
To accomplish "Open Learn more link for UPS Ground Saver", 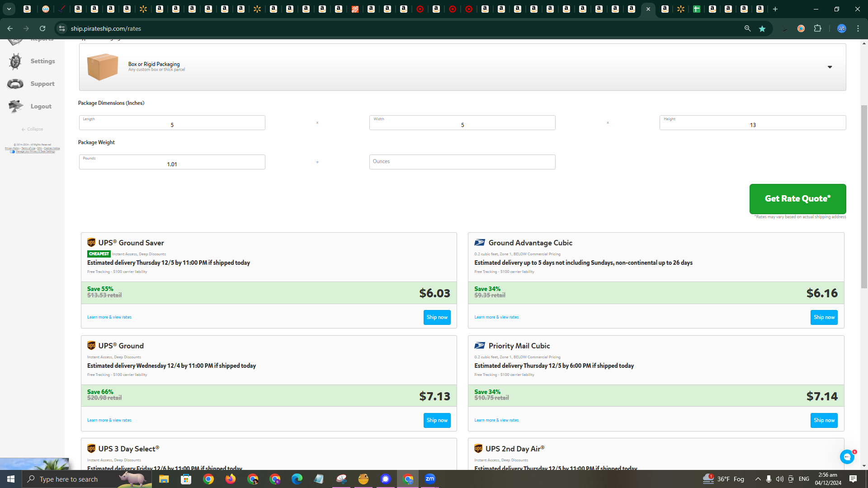I will click(109, 317).
